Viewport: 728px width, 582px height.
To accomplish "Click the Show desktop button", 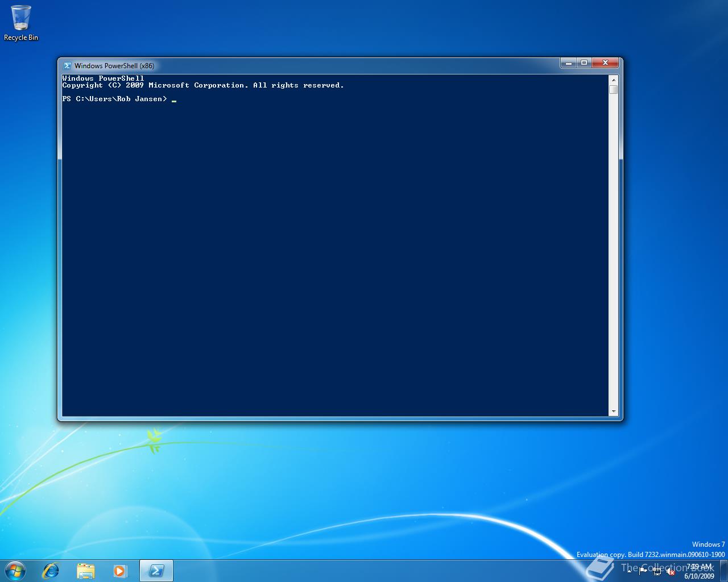I will point(724,571).
